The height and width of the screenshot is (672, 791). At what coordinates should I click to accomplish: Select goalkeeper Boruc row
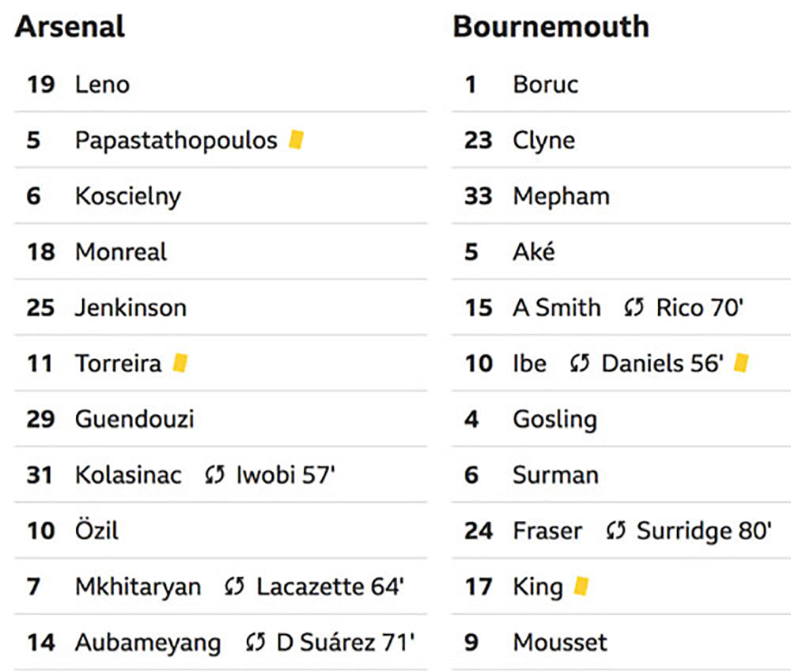point(621,84)
